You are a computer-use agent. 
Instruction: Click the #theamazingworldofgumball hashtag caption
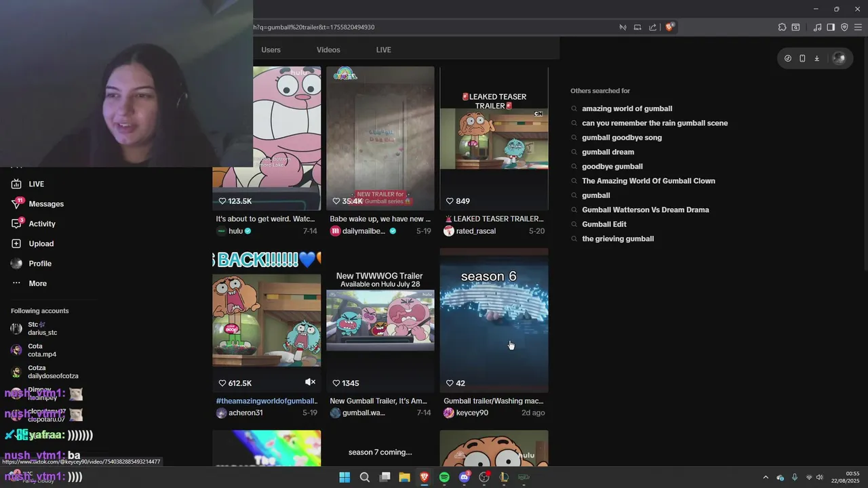pos(267,401)
